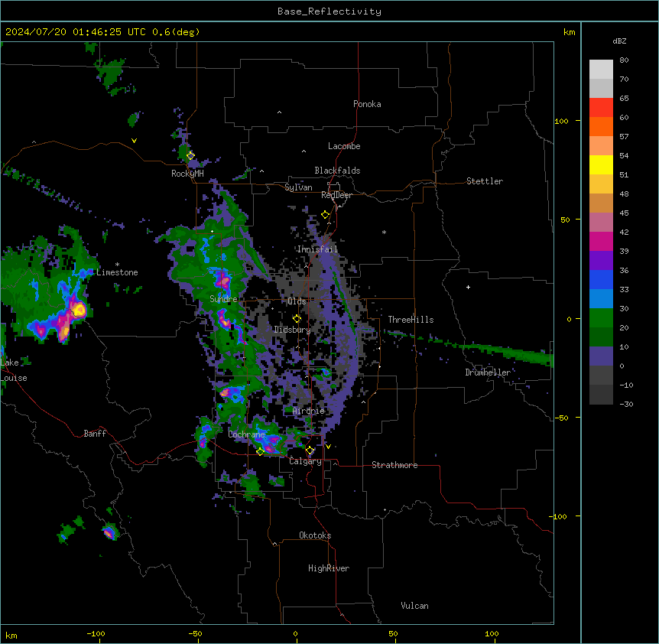
Task: Click the Stettler label
Action: click(x=485, y=181)
